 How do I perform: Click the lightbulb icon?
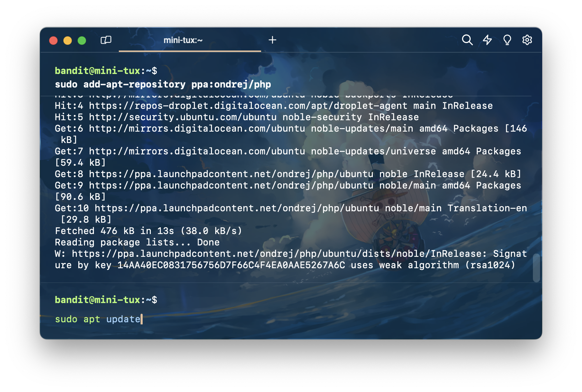click(x=507, y=40)
